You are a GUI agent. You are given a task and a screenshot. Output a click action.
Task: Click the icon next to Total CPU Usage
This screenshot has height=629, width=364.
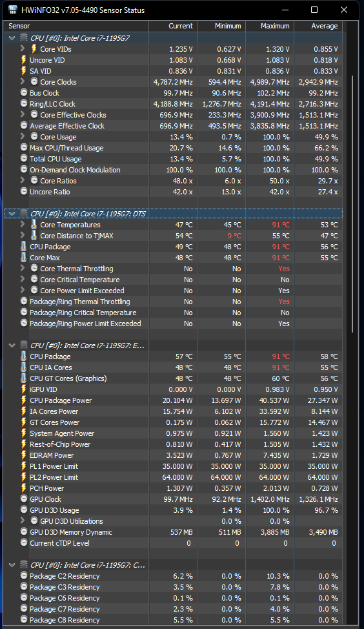click(24, 159)
